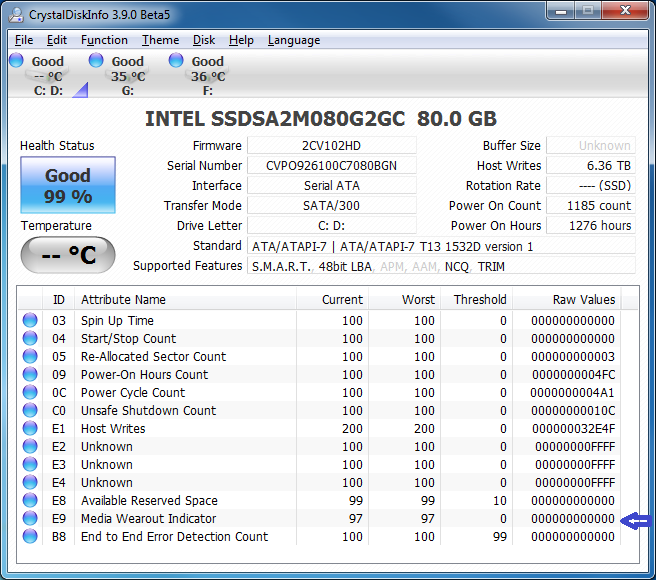
Task: Open the Theme menu
Action: point(160,40)
